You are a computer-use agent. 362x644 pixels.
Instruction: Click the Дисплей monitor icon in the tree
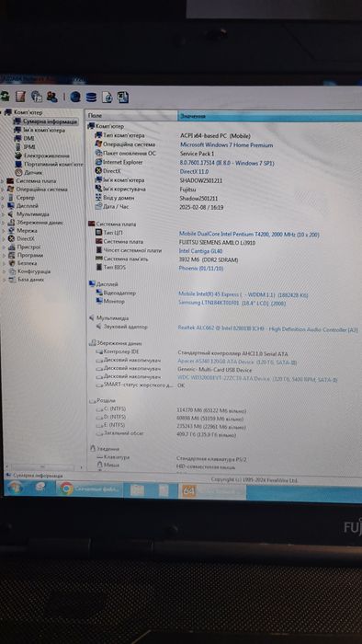click(x=11, y=206)
